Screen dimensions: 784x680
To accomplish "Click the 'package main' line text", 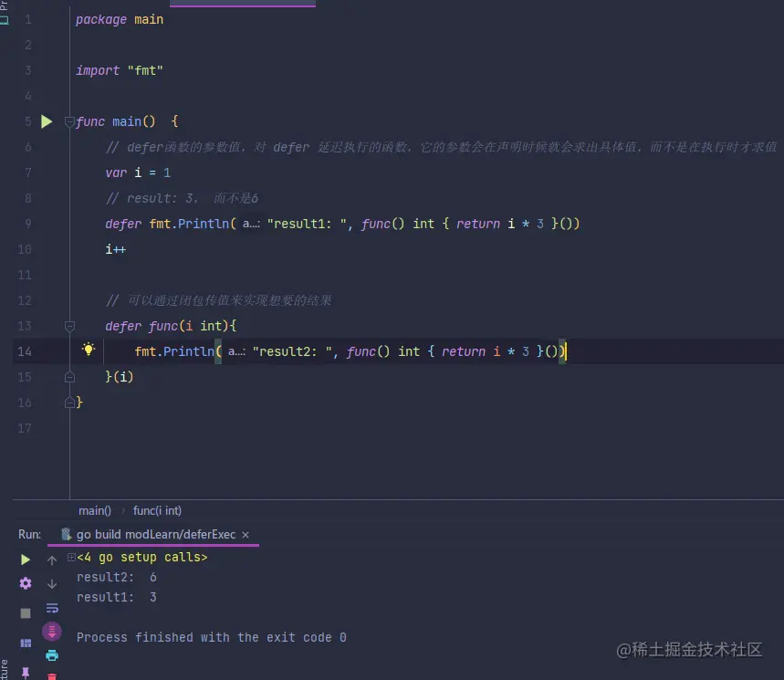I will pyautogui.click(x=120, y=19).
